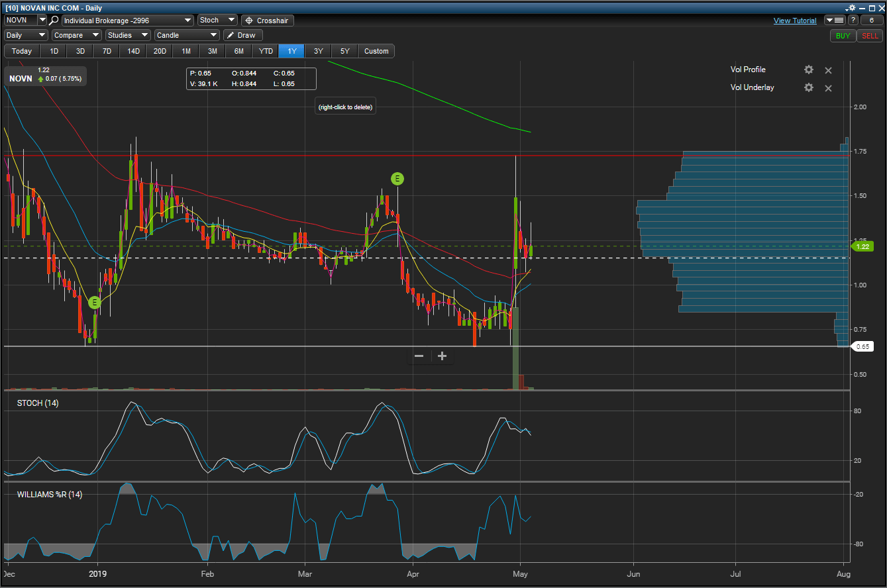887x588 pixels.
Task: Remove the Vol Underlay study
Action: [x=828, y=88]
